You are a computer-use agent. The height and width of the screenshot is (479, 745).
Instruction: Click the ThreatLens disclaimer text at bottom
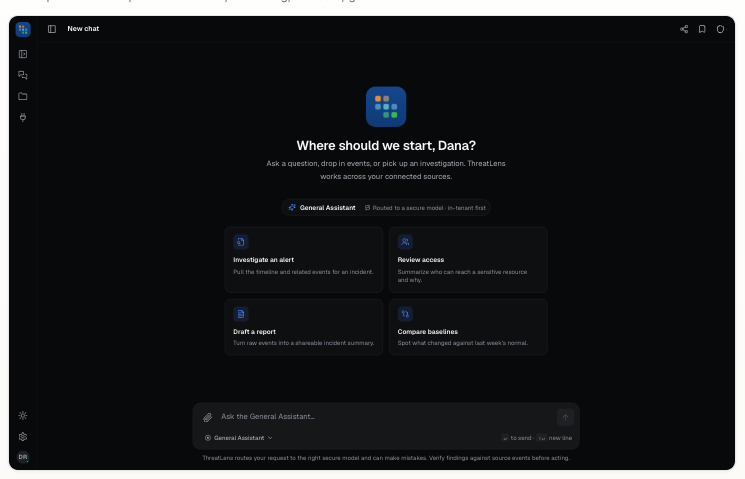(x=386, y=458)
